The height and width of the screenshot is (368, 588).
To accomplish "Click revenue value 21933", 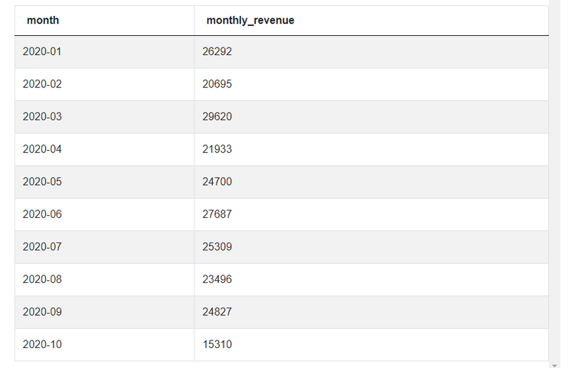I will (217, 149).
